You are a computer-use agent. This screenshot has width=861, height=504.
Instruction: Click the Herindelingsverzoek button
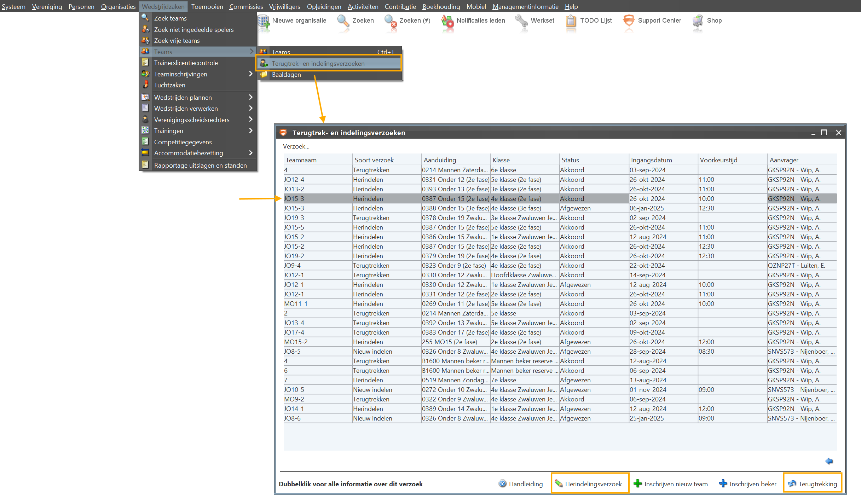click(589, 484)
